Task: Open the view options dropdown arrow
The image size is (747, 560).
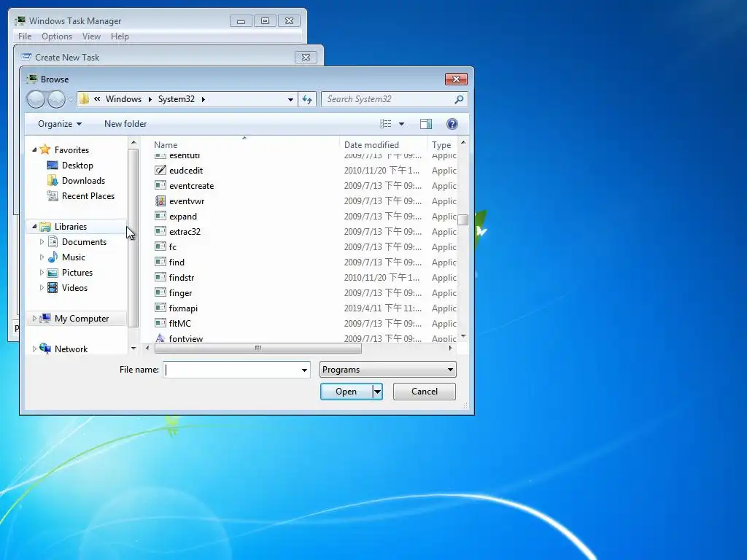Action: point(402,124)
